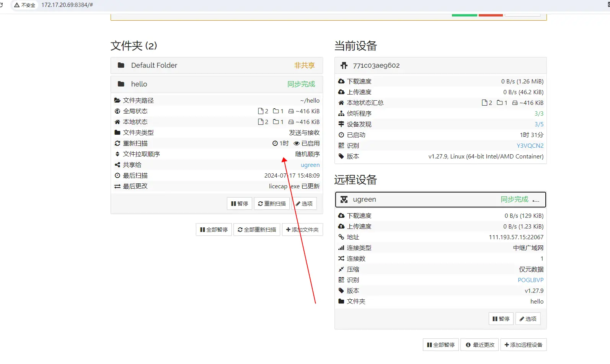This screenshot has height=364, width=610.
Task: Click the browser address bar URL
Action: pyautogui.click(x=67, y=5)
